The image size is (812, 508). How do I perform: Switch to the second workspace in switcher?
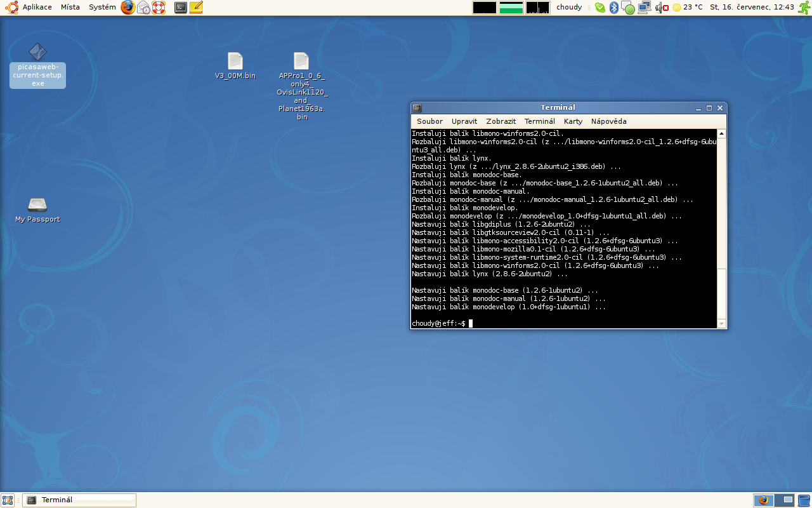pos(784,500)
